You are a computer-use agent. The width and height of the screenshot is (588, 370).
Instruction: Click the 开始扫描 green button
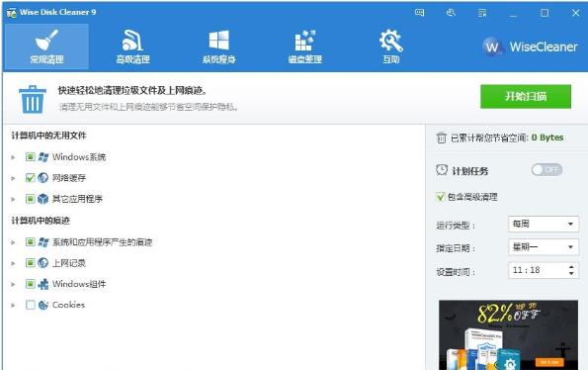click(x=526, y=96)
